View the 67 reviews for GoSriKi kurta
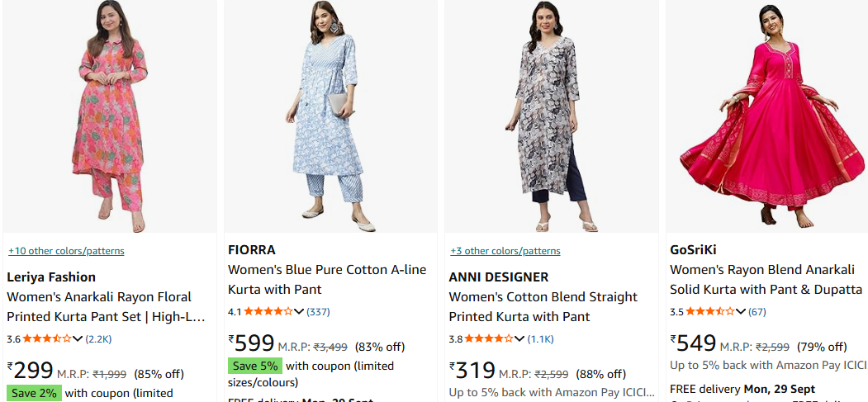The height and width of the screenshot is (402, 868). (757, 311)
